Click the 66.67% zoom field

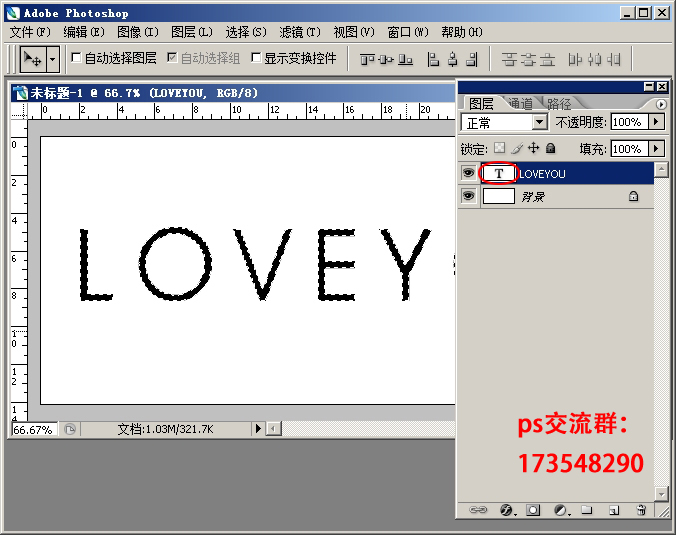34,430
